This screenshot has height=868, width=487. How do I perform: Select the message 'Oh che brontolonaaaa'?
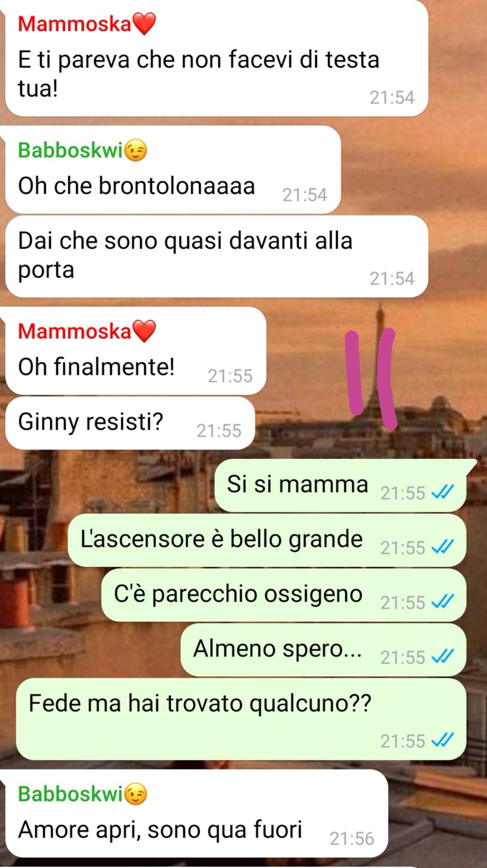[173, 169]
